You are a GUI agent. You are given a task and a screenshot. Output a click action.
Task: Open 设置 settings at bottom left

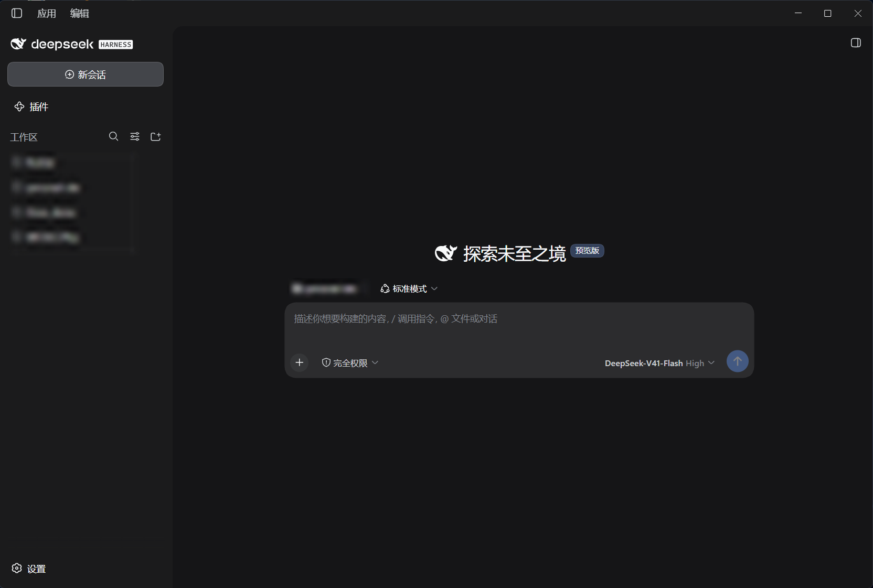point(29,569)
